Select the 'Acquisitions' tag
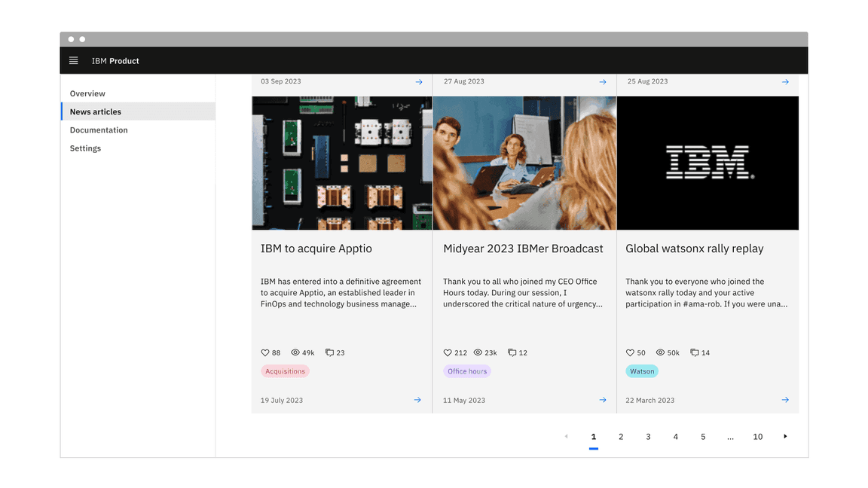Screen dimensions: 868x488 [x=285, y=371]
